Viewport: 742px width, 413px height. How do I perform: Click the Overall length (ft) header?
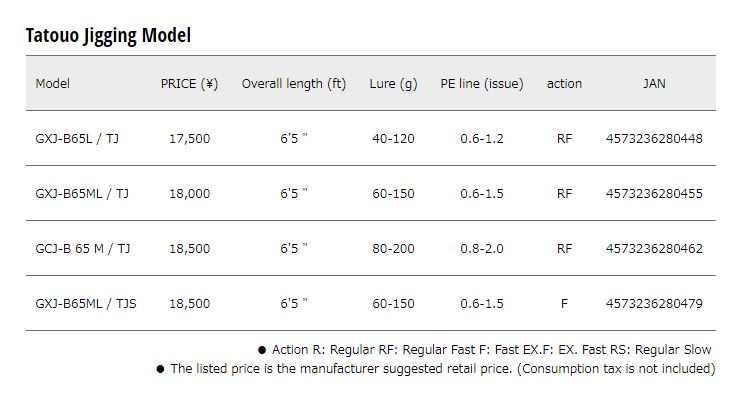pos(294,84)
